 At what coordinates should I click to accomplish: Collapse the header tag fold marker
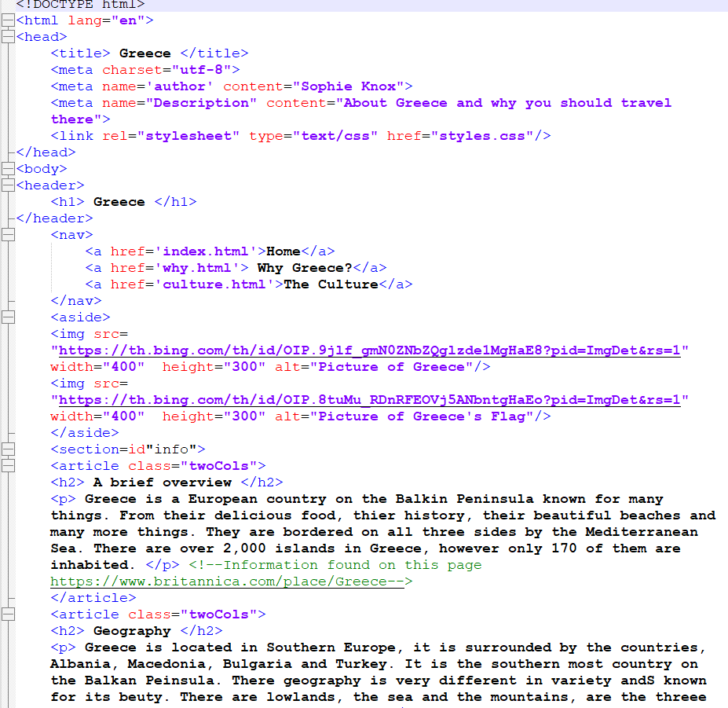9,185
